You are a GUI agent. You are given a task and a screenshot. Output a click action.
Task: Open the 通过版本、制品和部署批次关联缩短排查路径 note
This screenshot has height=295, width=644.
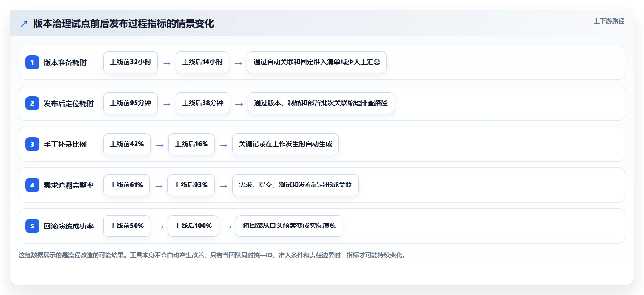[x=321, y=103]
